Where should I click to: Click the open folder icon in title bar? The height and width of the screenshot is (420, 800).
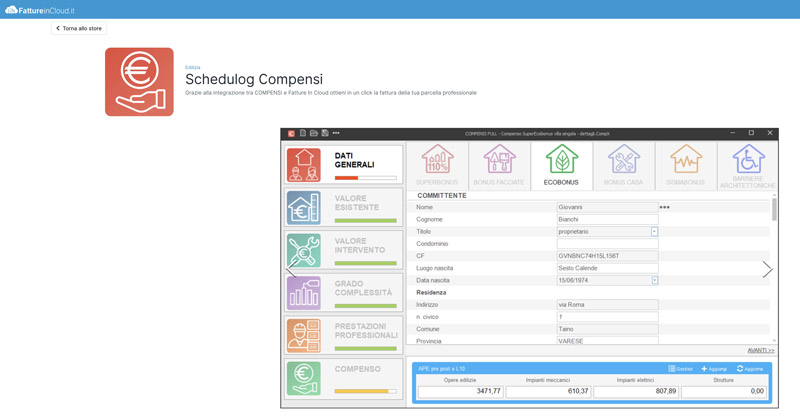click(314, 133)
